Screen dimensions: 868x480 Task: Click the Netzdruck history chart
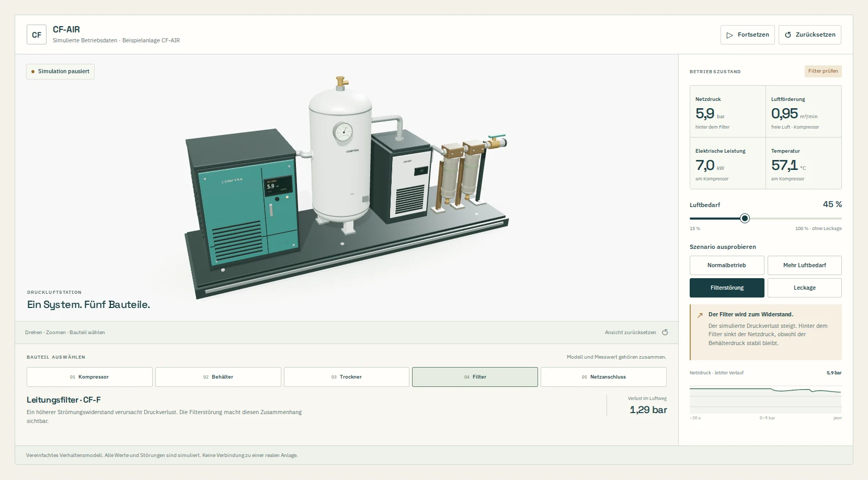coord(766,399)
